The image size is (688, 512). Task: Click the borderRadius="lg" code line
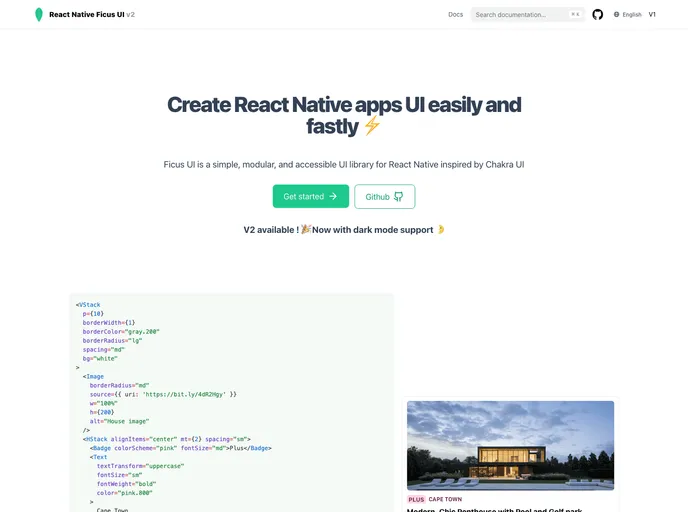click(112, 340)
